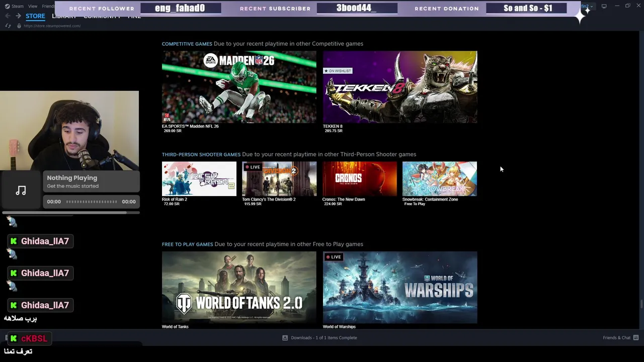This screenshot has height=362, width=644.
Task: Open the Cronos: The New Dawn thumbnail
Action: coord(359,178)
